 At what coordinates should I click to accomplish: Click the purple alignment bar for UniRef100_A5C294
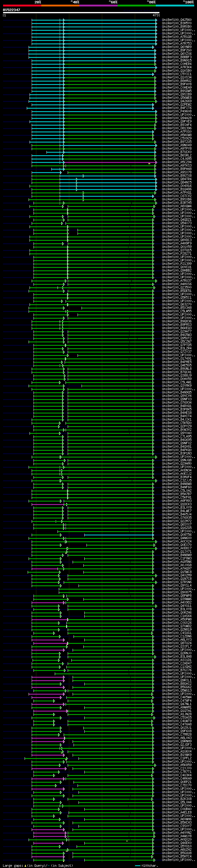110,162
